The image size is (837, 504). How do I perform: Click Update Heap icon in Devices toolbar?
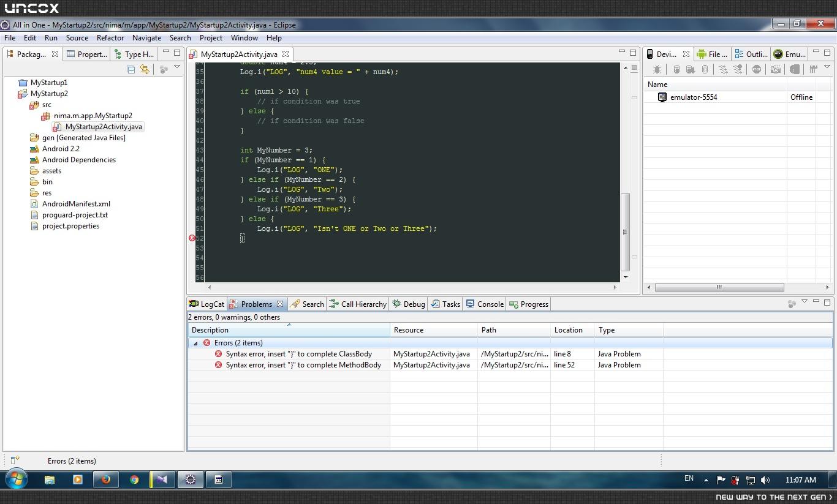676,70
